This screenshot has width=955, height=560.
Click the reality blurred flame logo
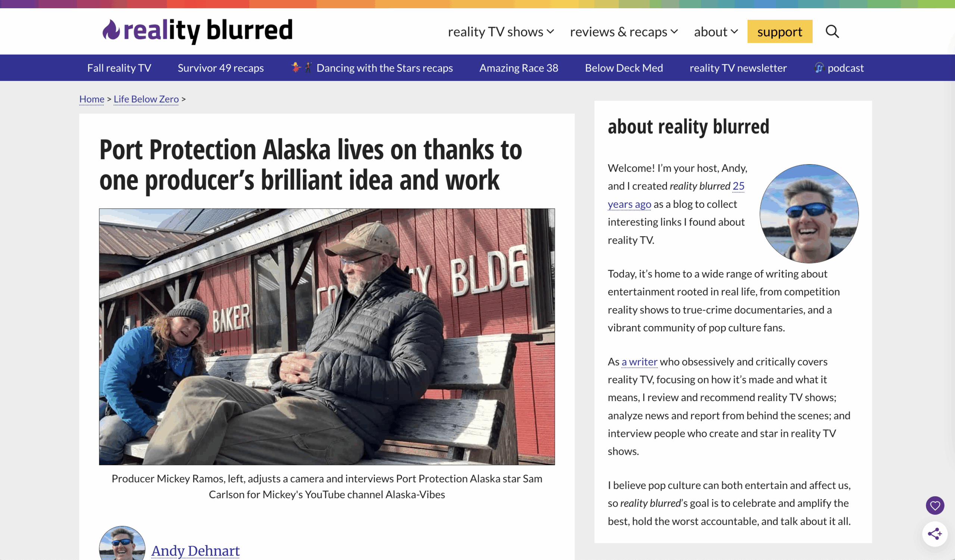pos(111,30)
